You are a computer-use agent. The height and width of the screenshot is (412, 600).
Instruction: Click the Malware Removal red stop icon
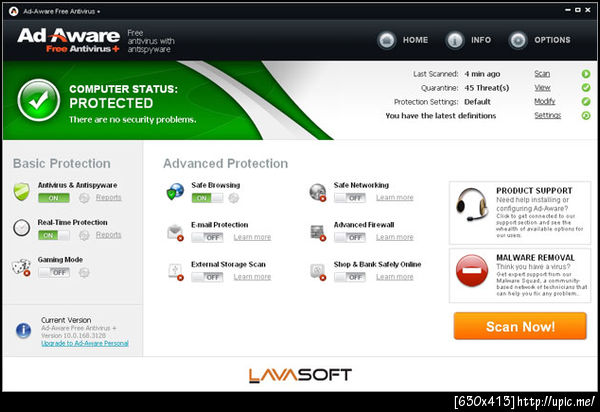pyautogui.click(x=472, y=270)
